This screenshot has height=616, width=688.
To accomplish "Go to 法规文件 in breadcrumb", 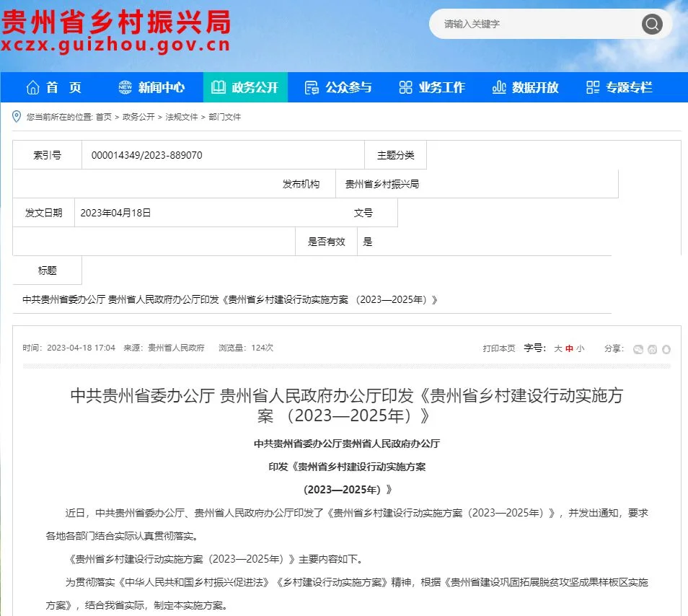I will [x=181, y=117].
